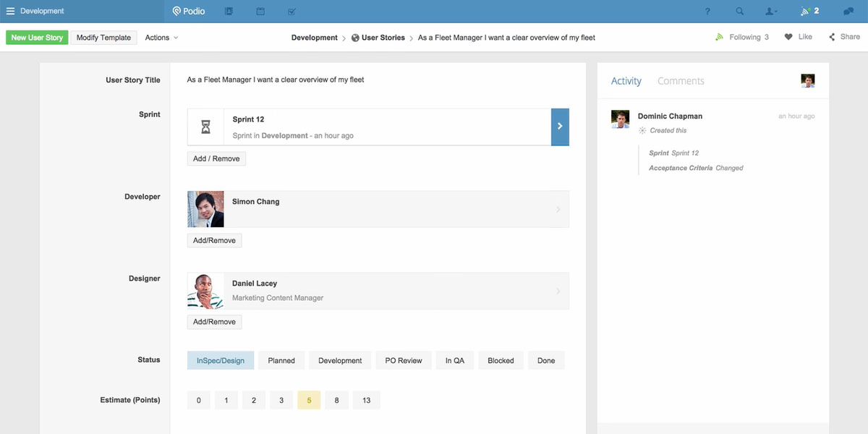Viewport: 868px width, 434px height.
Task: Open the tasks checkmark icon
Action: click(292, 12)
